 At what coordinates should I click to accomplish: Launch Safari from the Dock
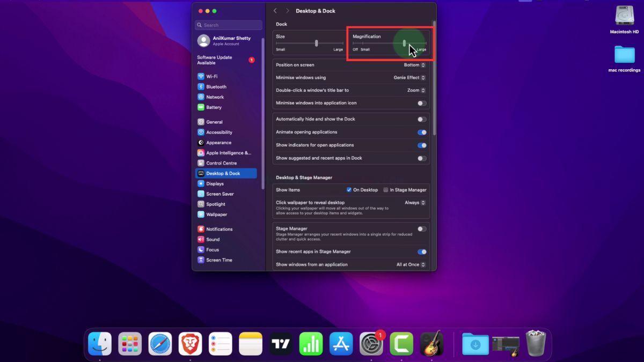tap(160, 344)
